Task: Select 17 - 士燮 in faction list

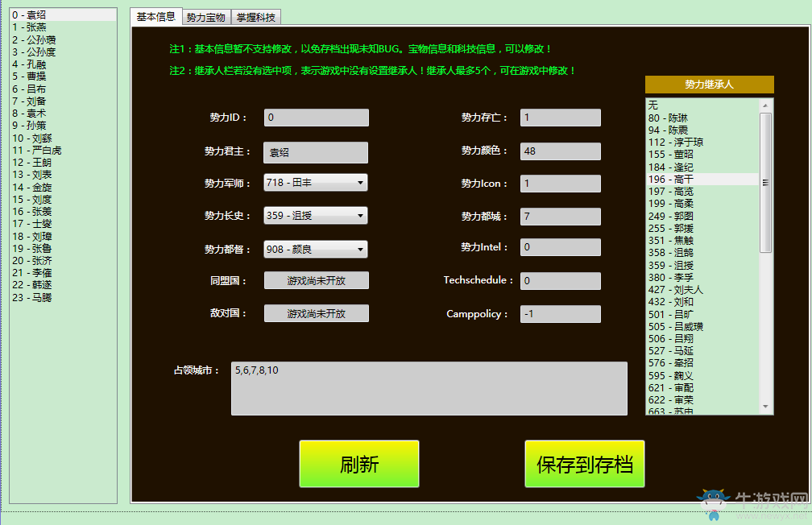Action: point(63,224)
